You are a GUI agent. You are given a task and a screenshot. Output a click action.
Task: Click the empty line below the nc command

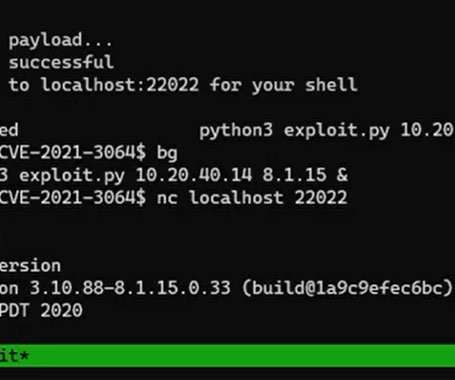click(x=227, y=220)
